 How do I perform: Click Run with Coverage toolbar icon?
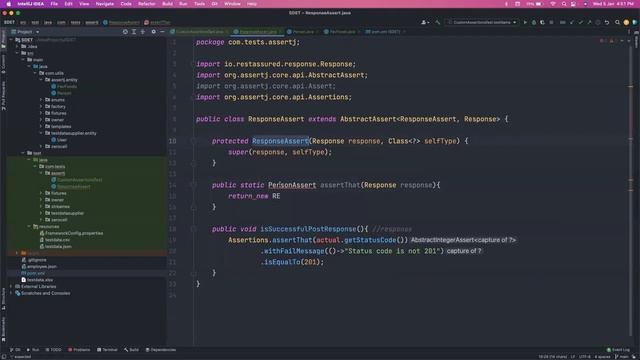click(x=542, y=22)
